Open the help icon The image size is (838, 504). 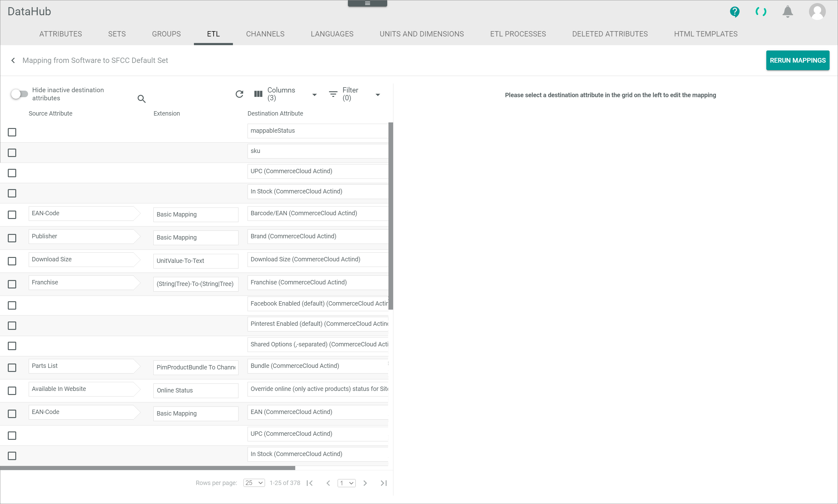tap(734, 12)
